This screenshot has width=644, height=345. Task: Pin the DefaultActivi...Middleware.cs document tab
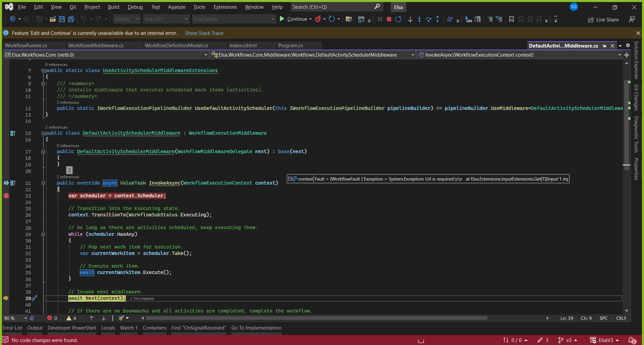click(604, 46)
